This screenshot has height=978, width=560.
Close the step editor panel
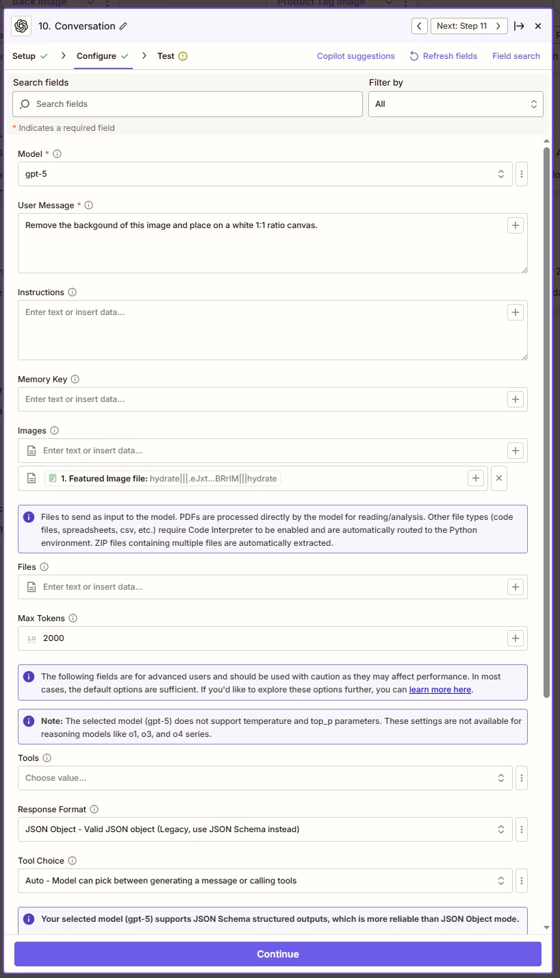point(538,26)
